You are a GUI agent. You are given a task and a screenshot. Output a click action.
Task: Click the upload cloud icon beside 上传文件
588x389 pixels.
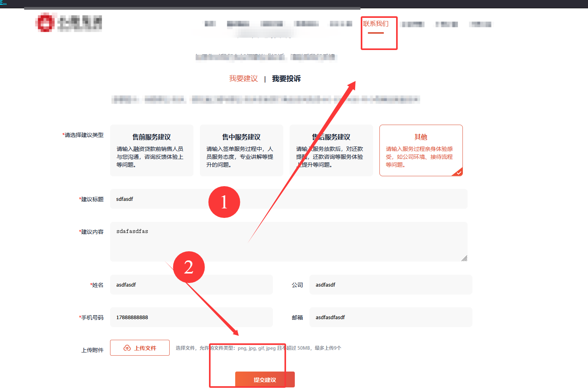click(127, 348)
